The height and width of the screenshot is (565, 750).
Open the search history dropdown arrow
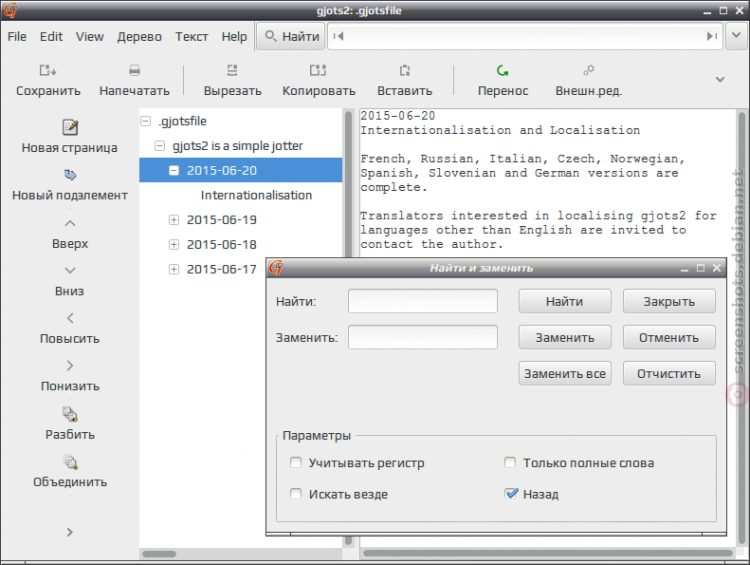coord(736,36)
